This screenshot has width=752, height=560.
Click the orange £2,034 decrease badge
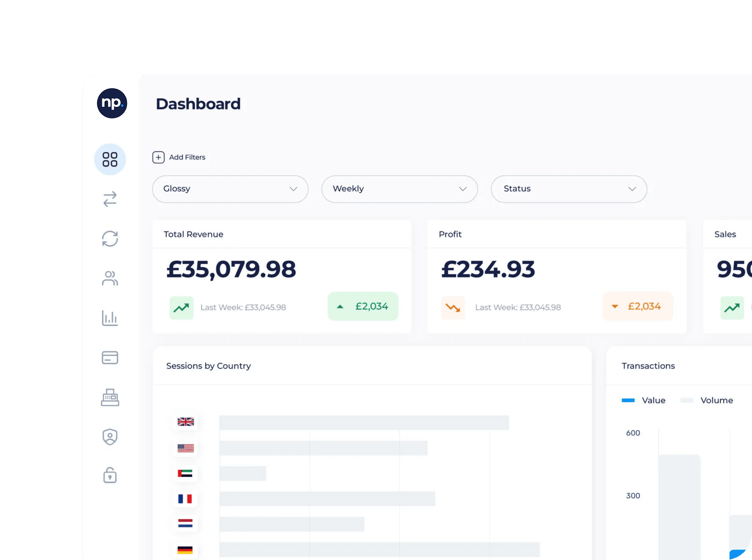click(638, 306)
